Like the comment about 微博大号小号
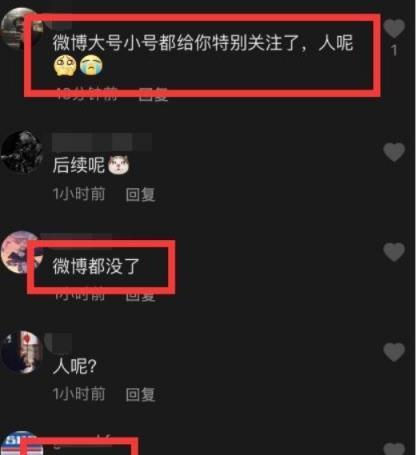This screenshot has height=455, width=417. [394, 28]
